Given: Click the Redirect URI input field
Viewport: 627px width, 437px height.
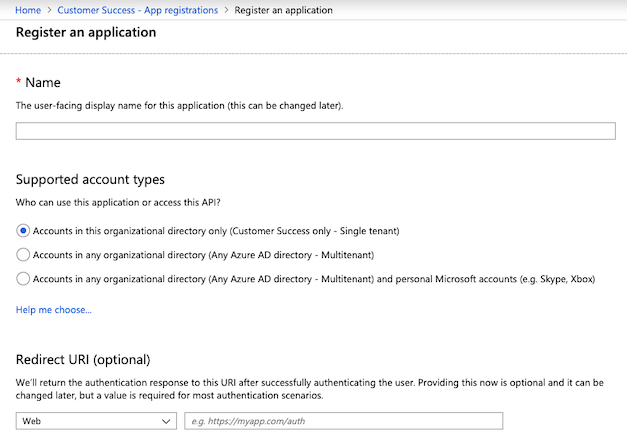Looking at the screenshot, I should pos(343,421).
